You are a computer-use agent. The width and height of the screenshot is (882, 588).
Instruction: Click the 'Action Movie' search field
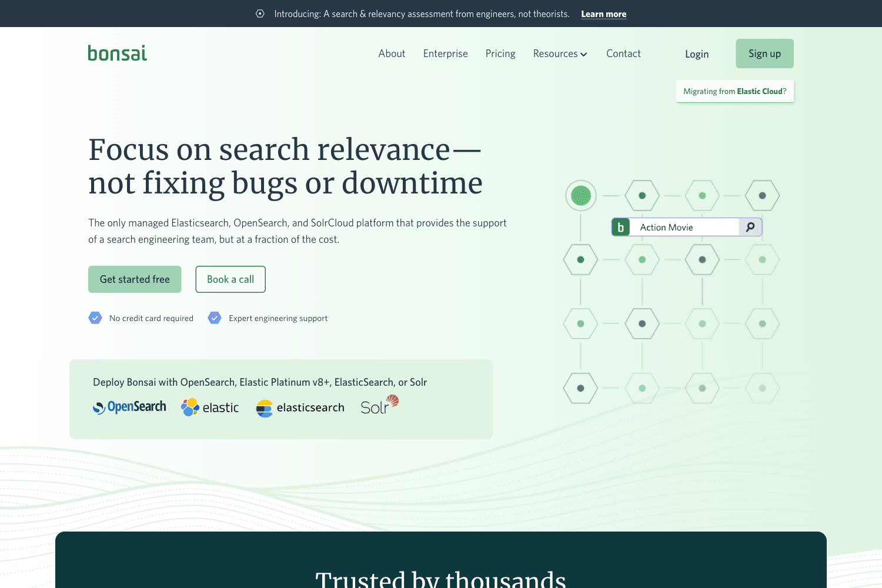click(x=682, y=228)
